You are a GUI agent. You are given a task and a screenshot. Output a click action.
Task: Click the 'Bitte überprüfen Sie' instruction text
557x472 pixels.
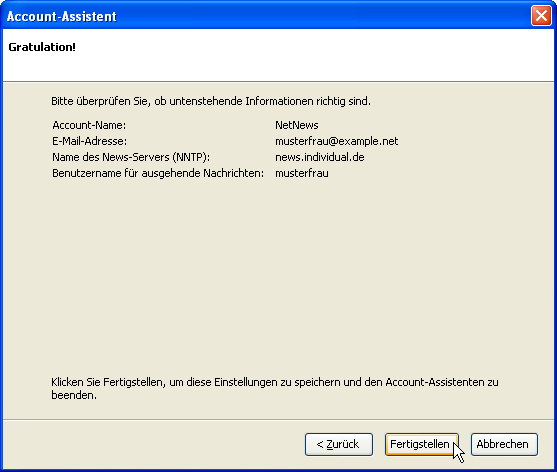(x=211, y=102)
